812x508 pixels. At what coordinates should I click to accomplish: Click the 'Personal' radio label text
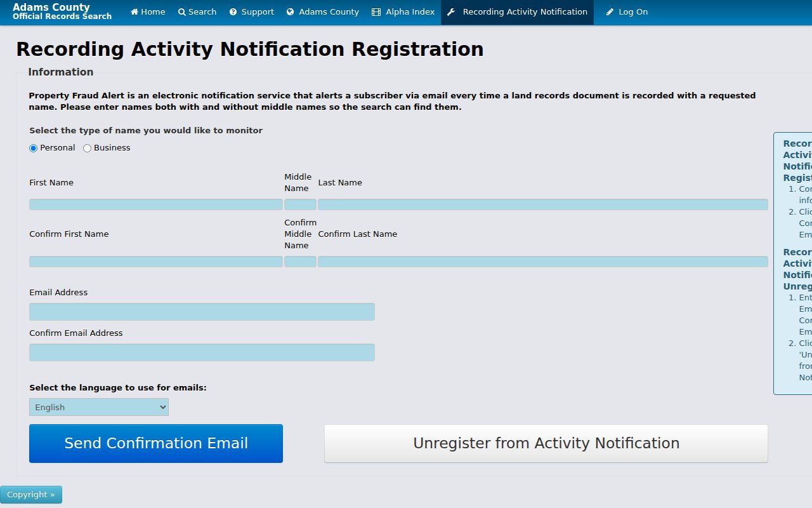tap(58, 148)
